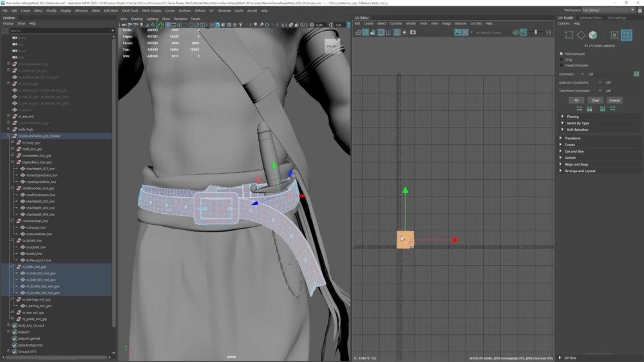Open the Shading menu in viewport panel
Viewport: 644px width, 362px height.
tap(137, 19)
